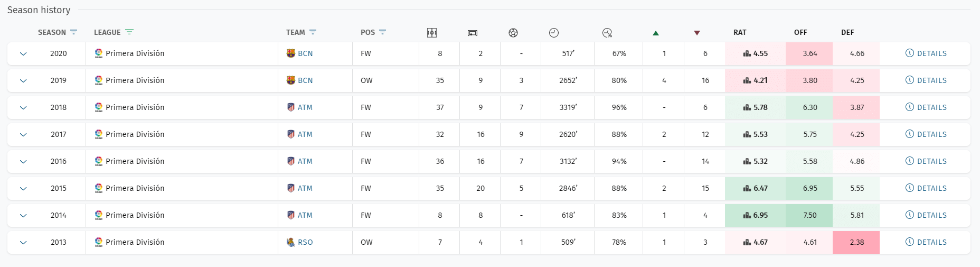Open DETAILS for the 2019 season
This screenshot has width=980, height=267.
pos(926,80)
